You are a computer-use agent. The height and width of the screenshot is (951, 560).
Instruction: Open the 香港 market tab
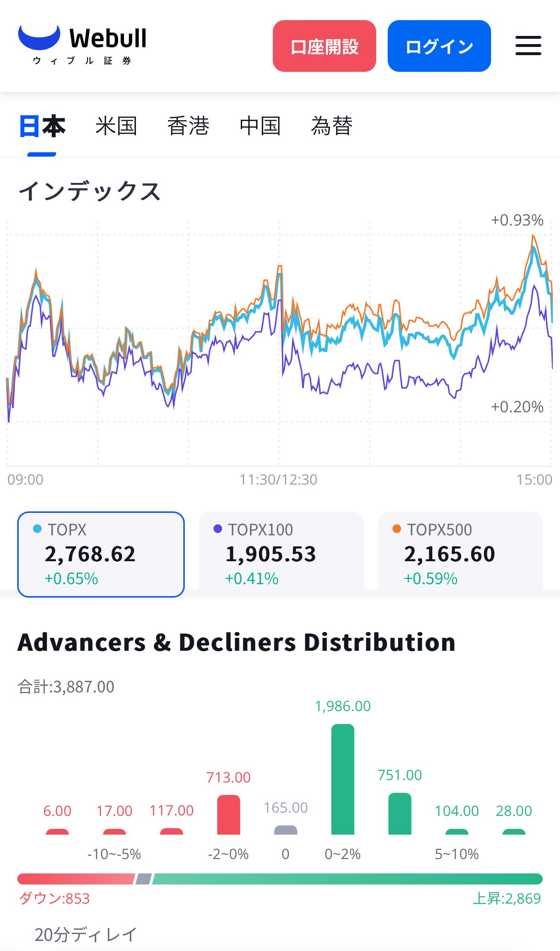[188, 126]
